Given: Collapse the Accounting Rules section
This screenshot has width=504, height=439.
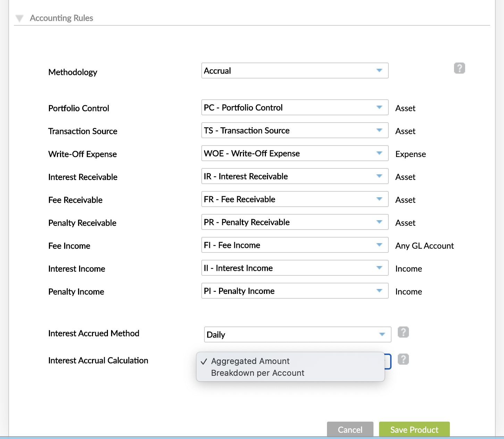Looking at the screenshot, I should [x=19, y=18].
